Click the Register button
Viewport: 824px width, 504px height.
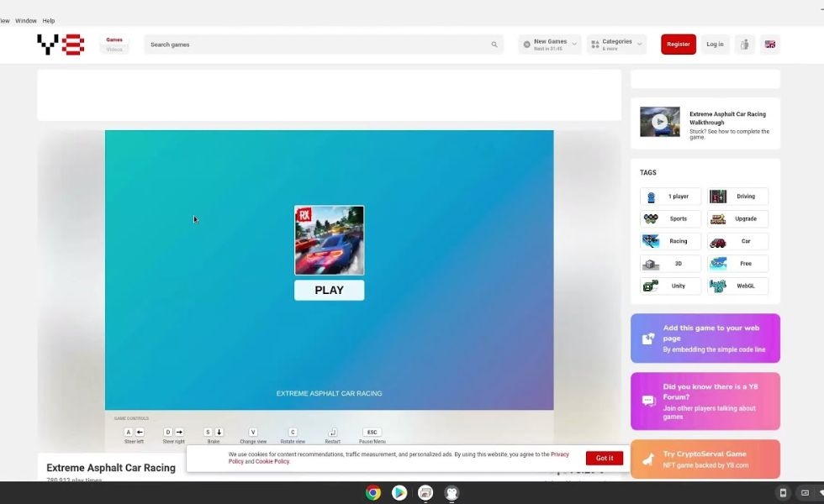click(x=678, y=44)
